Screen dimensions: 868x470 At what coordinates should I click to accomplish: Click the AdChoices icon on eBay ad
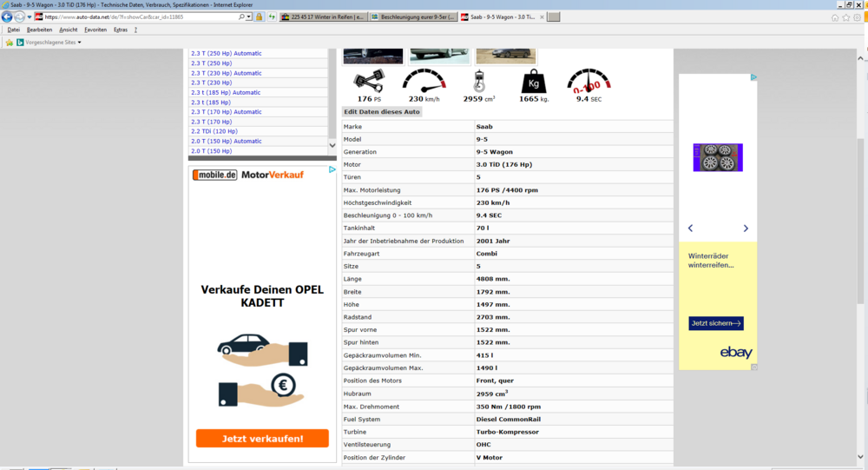(x=753, y=77)
